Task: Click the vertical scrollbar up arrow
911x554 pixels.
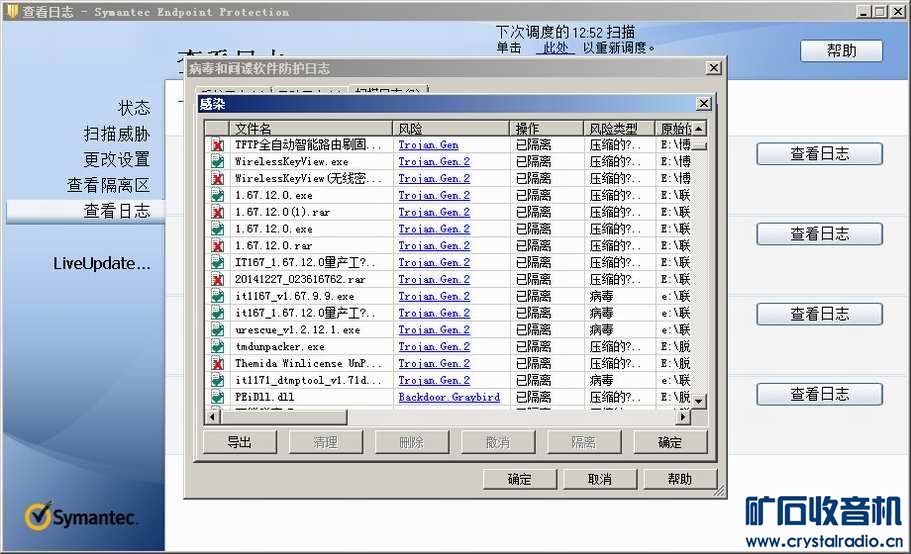Action: click(x=699, y=128)
